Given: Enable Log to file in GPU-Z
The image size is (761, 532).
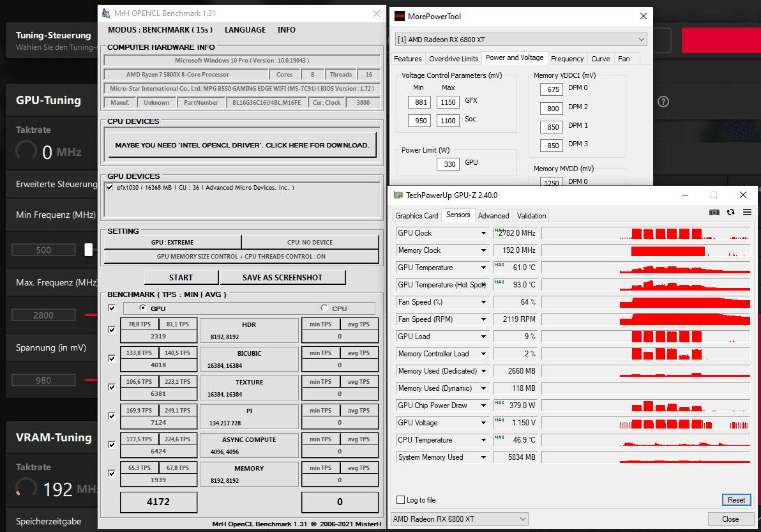Looking at the screenshot, I should (400, 499).
